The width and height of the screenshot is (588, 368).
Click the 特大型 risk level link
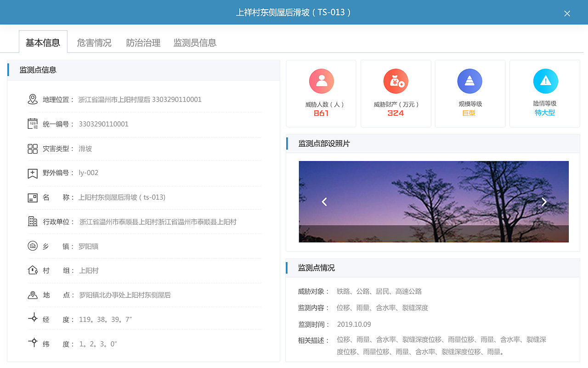point(545,112)
